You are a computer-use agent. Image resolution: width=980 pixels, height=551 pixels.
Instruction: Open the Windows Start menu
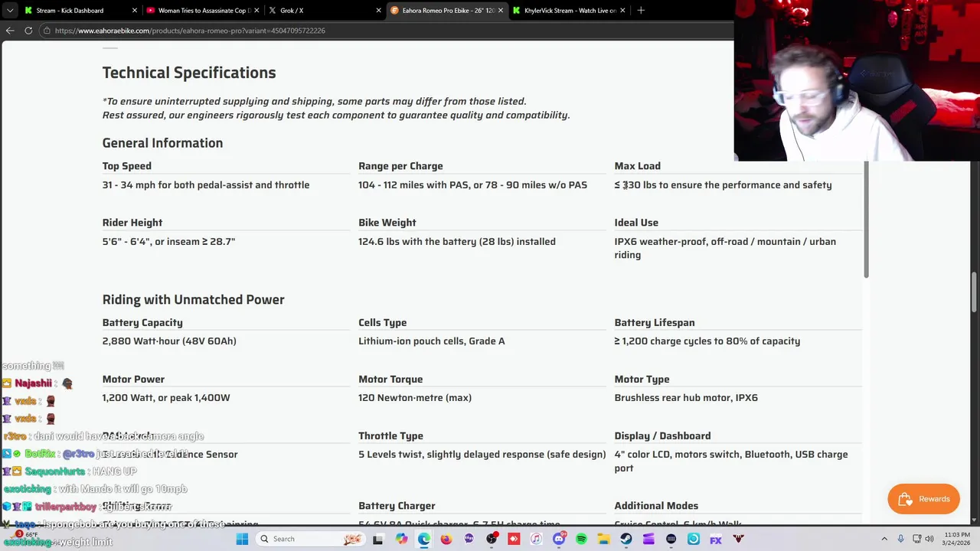click(241, 539)
